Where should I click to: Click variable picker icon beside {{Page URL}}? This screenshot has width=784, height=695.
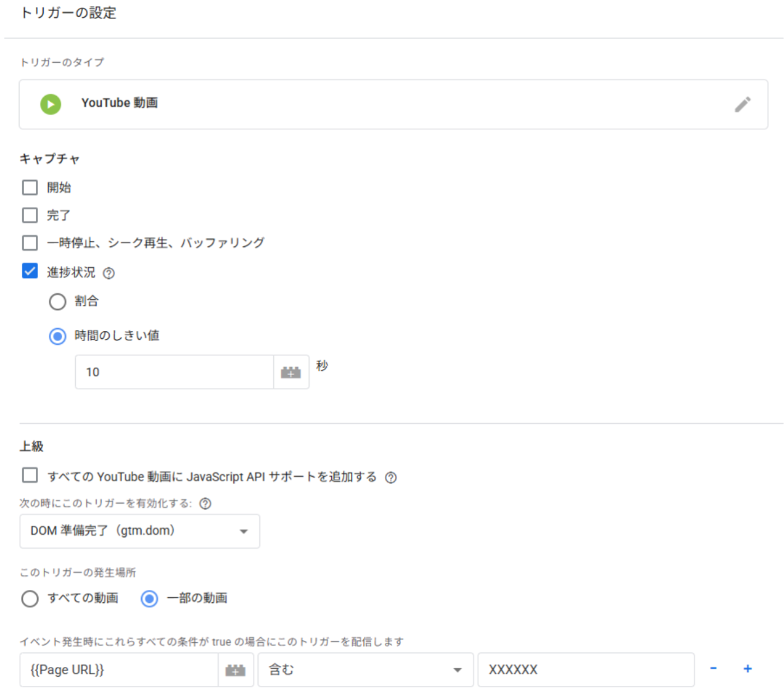click(235, 670)
